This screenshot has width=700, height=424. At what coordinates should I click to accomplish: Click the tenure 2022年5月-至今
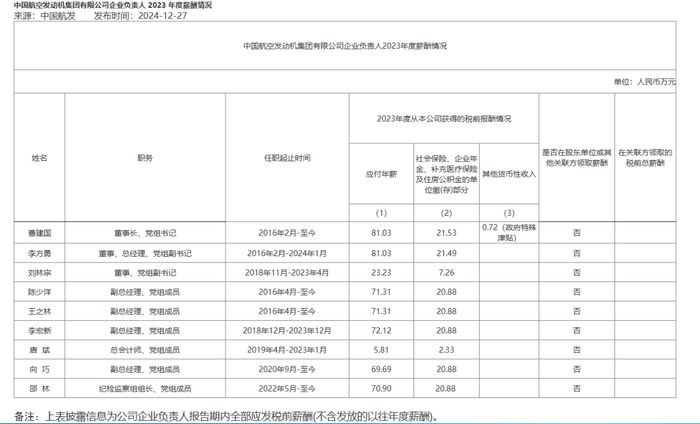[x=287, y=389]
